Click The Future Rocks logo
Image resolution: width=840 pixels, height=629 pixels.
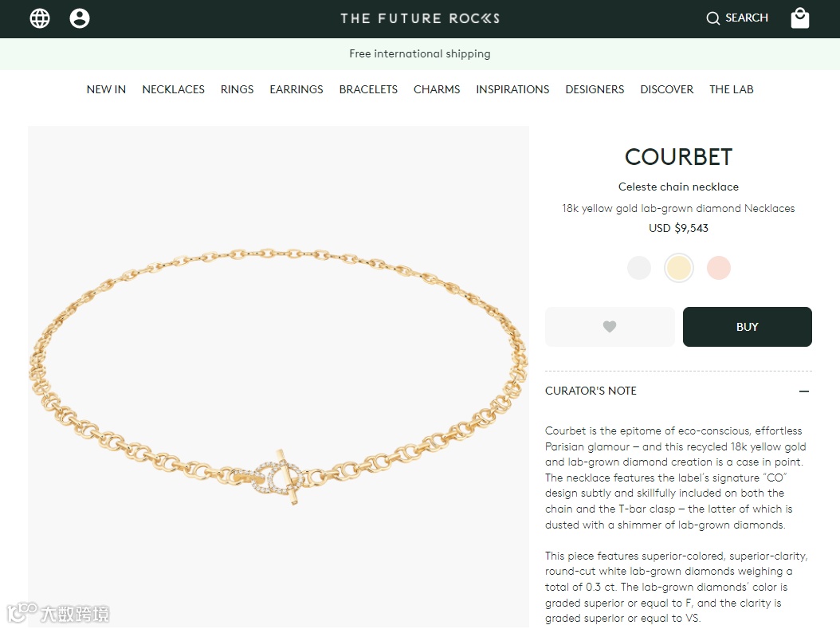point(420,18)
